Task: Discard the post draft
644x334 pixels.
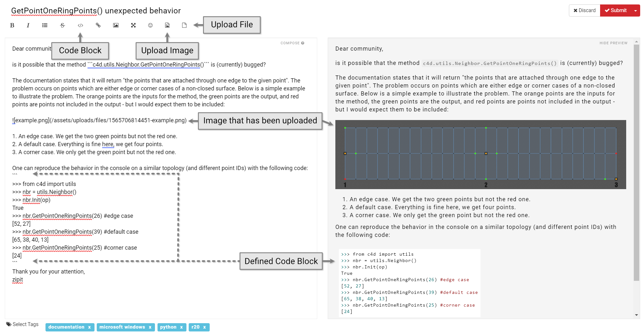Action: pos(584,11)
